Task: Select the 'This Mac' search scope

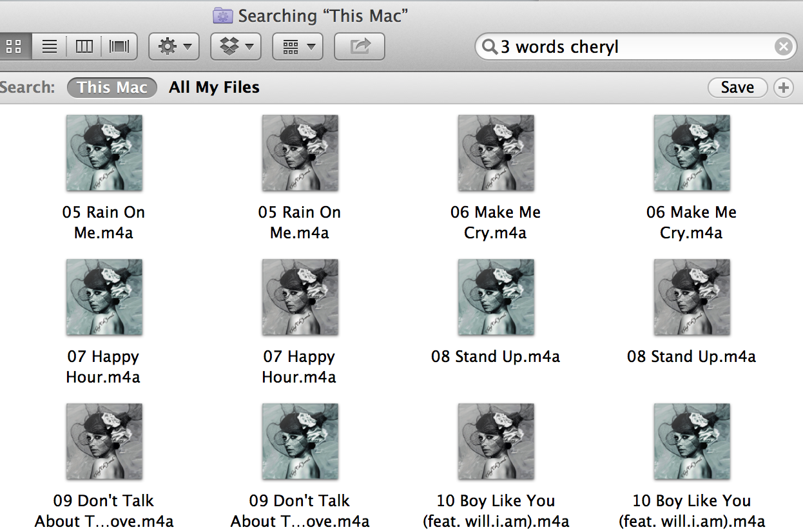Action: 112,88
